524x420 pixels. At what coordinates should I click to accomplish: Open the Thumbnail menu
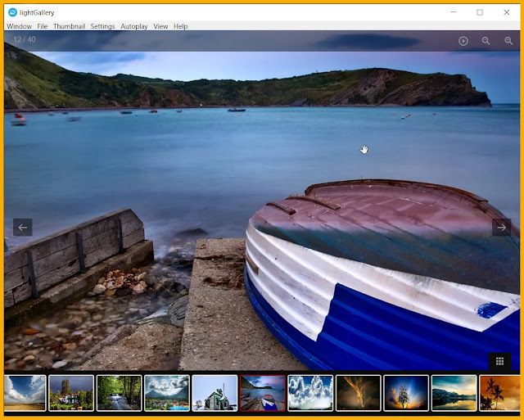point(69,26)
